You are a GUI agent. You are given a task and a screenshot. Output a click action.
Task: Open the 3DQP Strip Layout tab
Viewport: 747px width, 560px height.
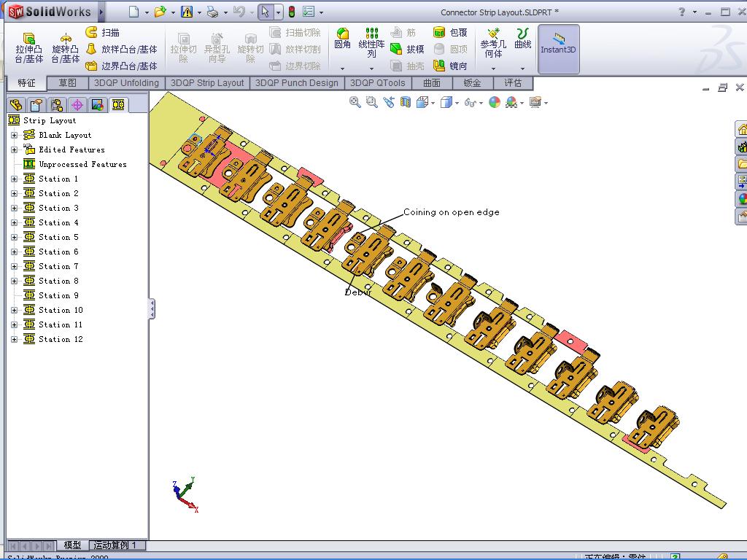(x=207, y=83)
